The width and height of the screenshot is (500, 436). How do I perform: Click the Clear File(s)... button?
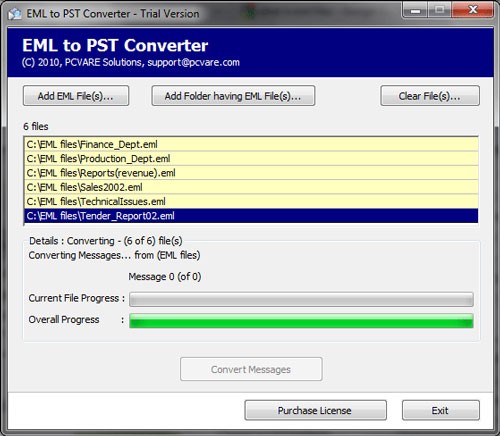[x=430, y=96]
